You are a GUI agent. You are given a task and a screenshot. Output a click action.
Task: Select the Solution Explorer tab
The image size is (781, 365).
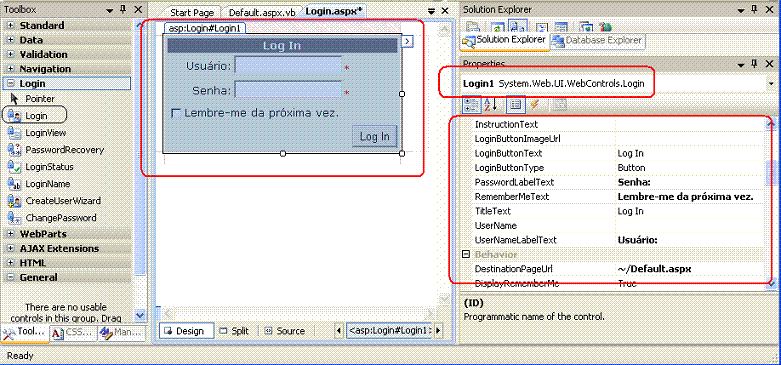[x=505, y=41]
